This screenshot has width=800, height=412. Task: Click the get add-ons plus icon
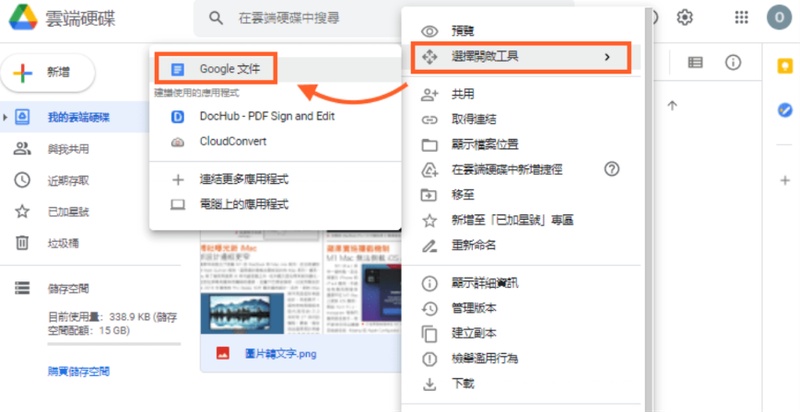(x=785, y=181)
